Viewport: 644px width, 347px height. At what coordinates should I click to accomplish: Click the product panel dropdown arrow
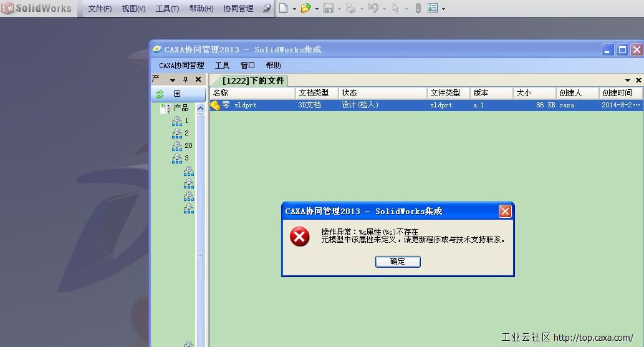pyautogui.click(x=173, y=80)
